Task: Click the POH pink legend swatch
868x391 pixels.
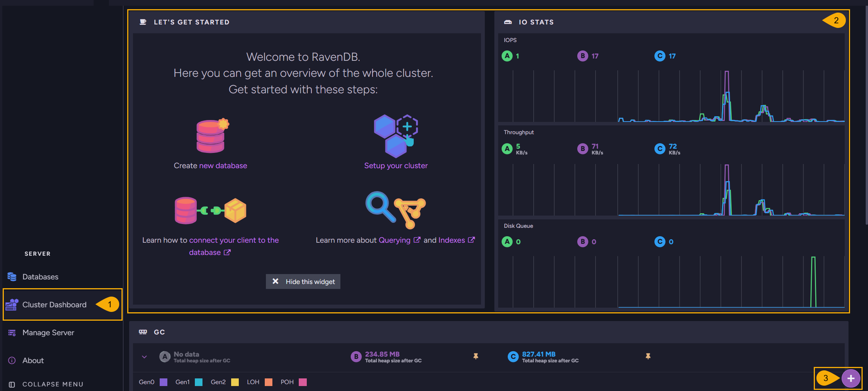Action: [303, 382]
